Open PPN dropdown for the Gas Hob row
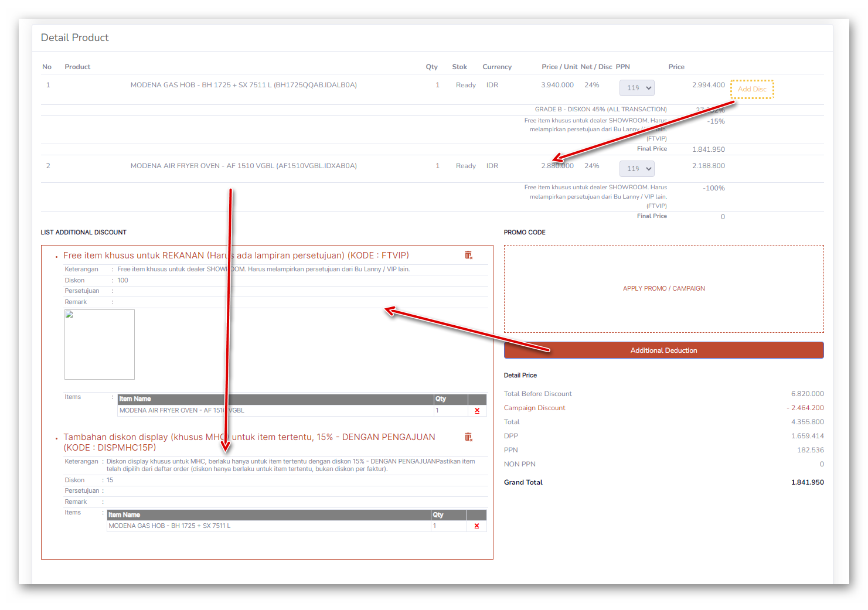 [x=636, y=88]
